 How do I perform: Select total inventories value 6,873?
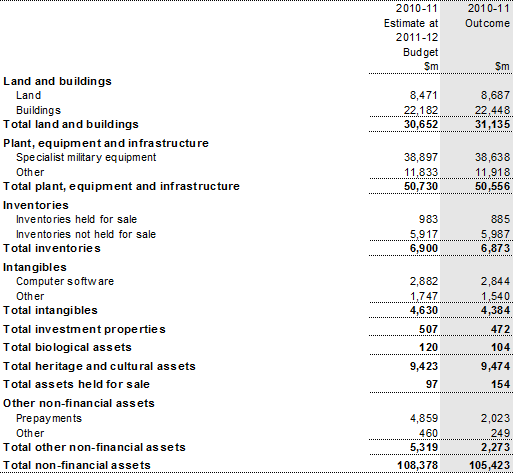[x=495, y=248]
